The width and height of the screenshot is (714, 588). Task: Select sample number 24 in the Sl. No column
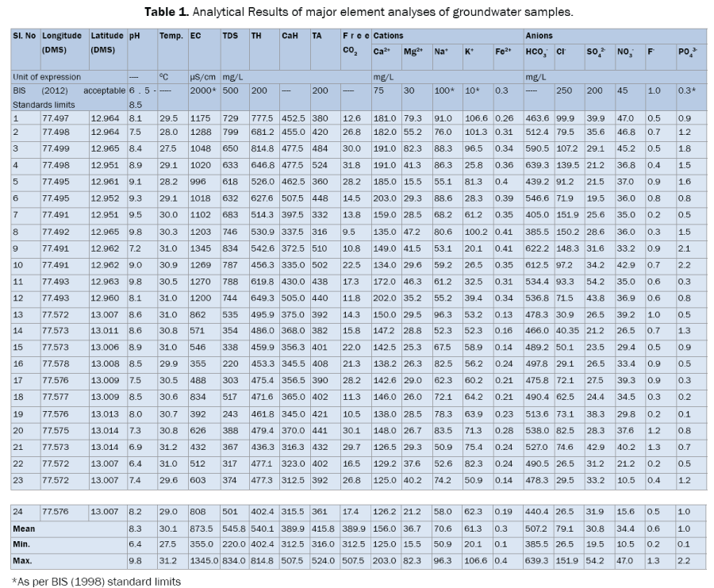(17, 511)
